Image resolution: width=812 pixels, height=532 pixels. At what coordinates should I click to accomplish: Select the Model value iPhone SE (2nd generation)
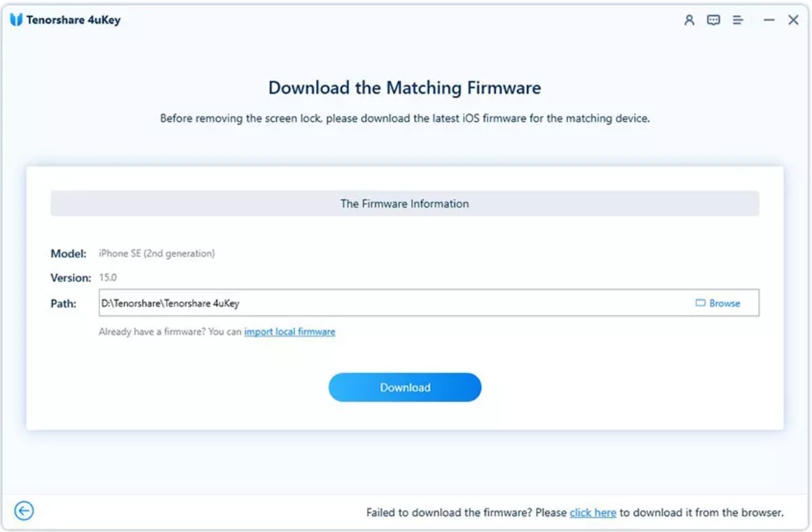click(157, 254)
